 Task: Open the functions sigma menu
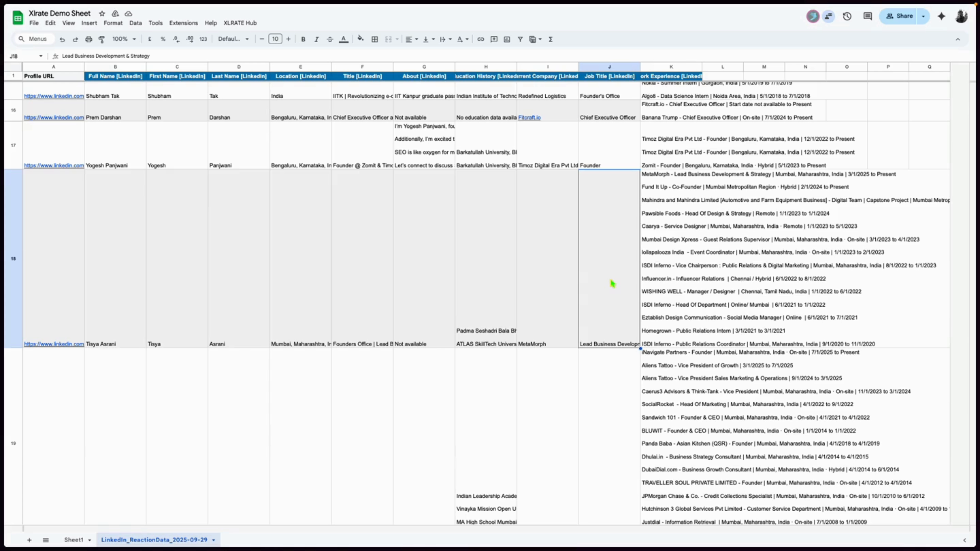(551, 39)
